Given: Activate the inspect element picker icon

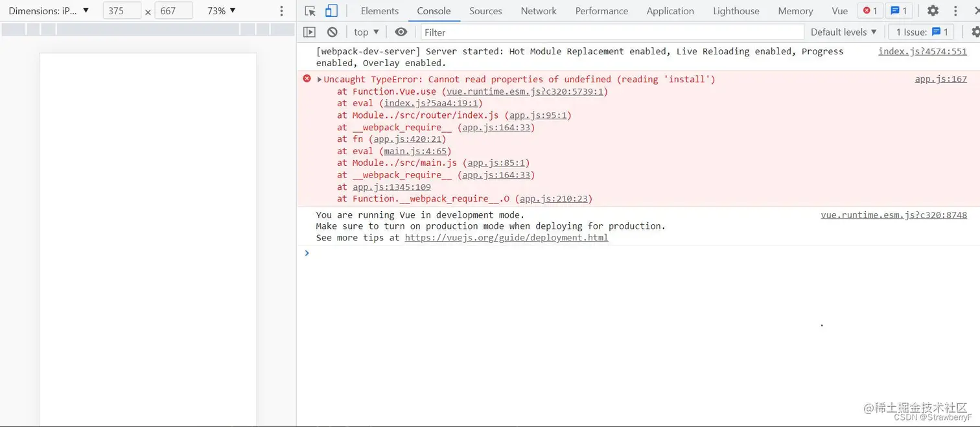Looking at the screenshot, I should click(310, 11).
